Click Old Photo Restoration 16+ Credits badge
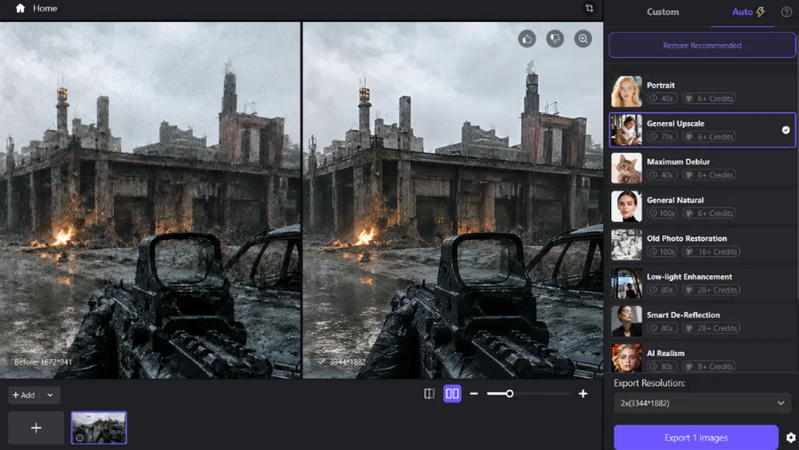799x450 pixels. coord(711,251)
